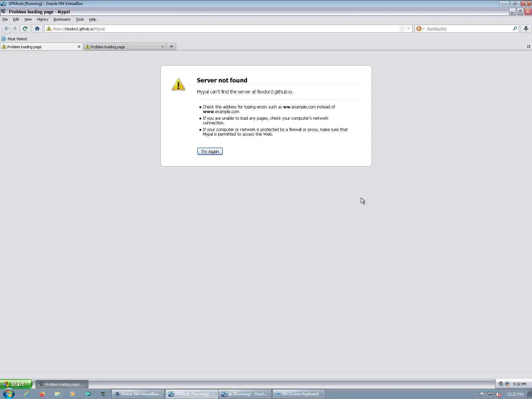The height and width of the screenshot is (399, 532).
Task: Click the teal round icon on host taskbar
Action: (88, 394)
